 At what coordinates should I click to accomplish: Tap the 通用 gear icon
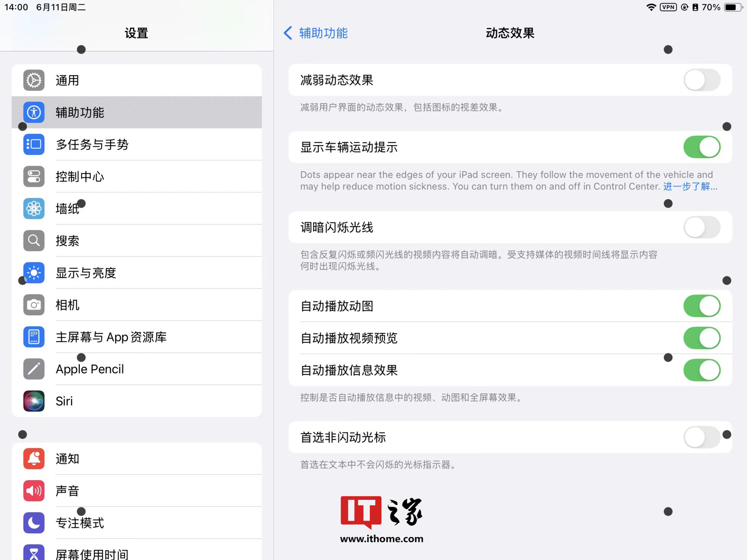[x=34, y=80]
